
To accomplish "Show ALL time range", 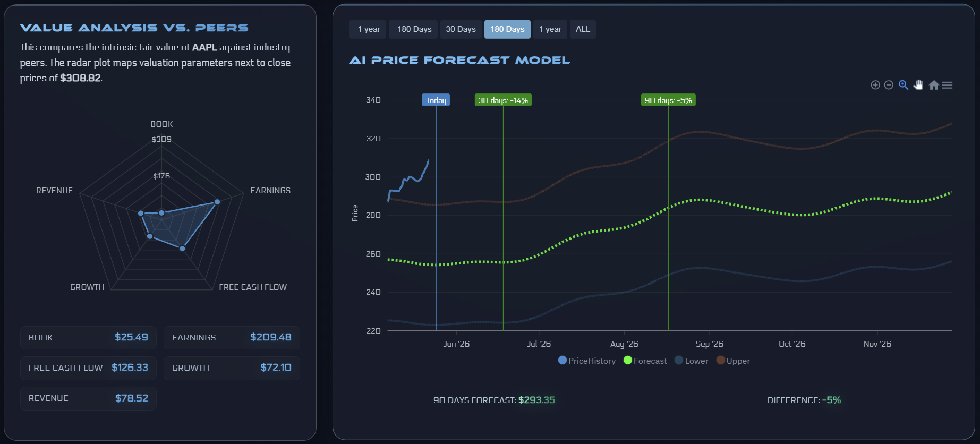I will pos(583,29).
